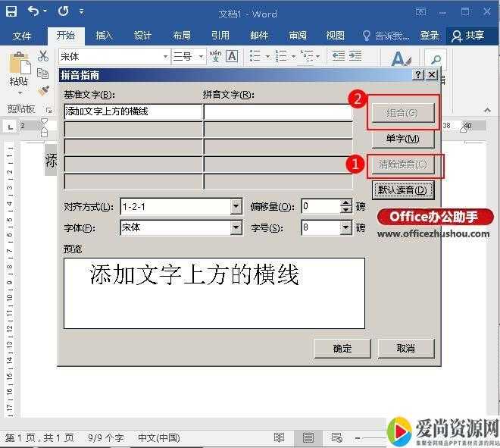The height and width of the screenshot is (448, 500).
Task: Click the Undo arrow icon
Action: click(x=33, y=12)
